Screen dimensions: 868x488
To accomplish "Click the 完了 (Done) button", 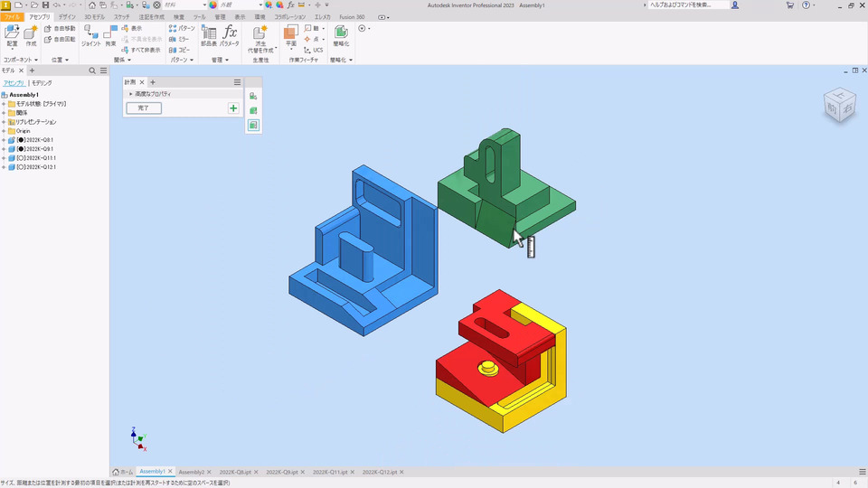I will (144, 108).
